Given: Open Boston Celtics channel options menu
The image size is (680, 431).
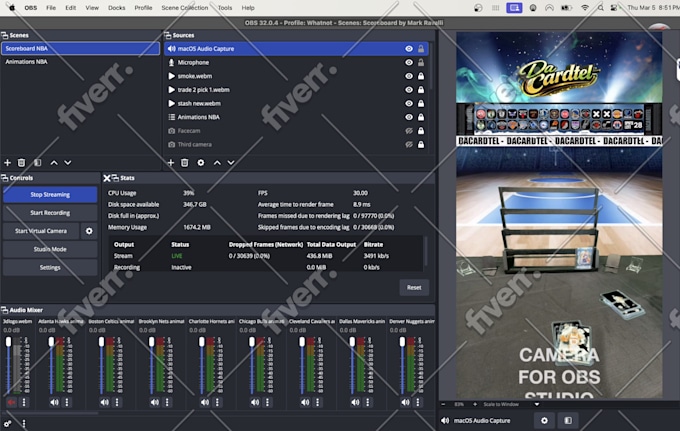Looking at the screenshot, I should [x=117, y=402].
